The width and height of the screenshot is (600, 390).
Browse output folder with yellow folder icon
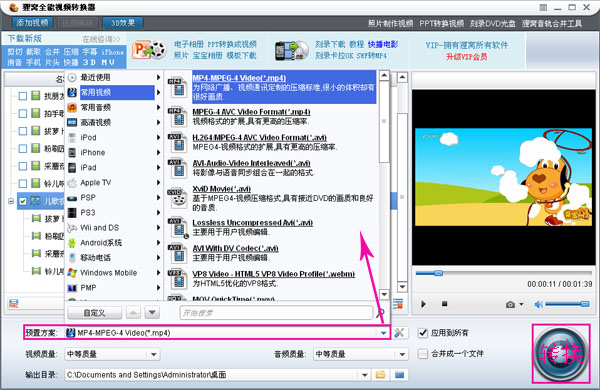[x=380, y=375]
